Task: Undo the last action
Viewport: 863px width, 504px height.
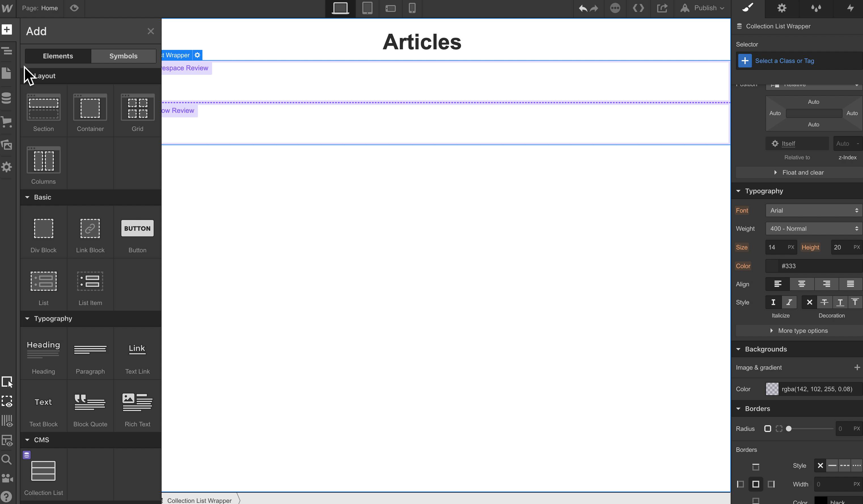Action: click(x=583, y=8)
